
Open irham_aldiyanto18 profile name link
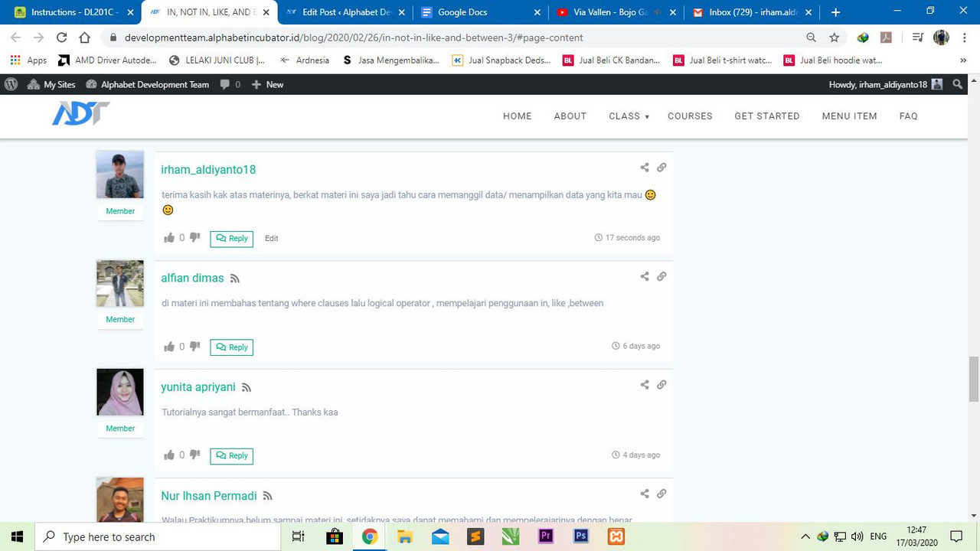coord(208,170)
